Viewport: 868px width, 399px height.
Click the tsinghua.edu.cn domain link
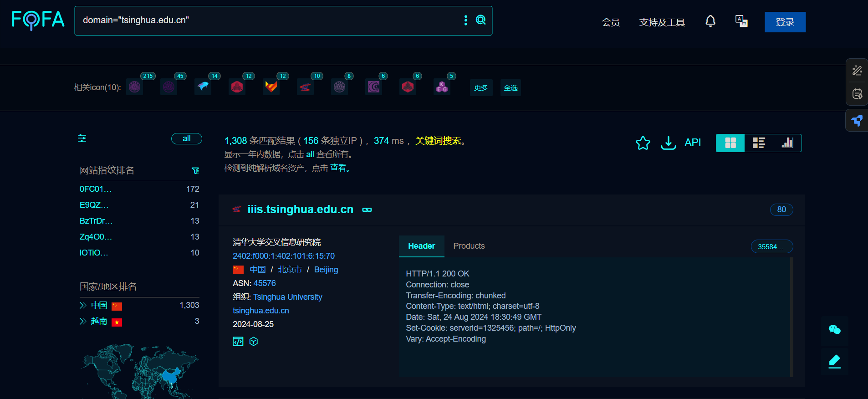(x=261, y=311)
